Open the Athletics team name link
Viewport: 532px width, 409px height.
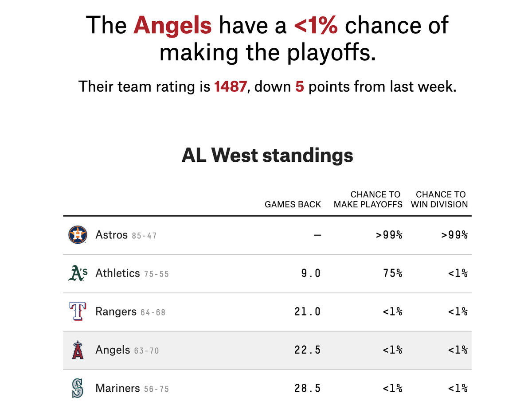[x=117, y=273]
